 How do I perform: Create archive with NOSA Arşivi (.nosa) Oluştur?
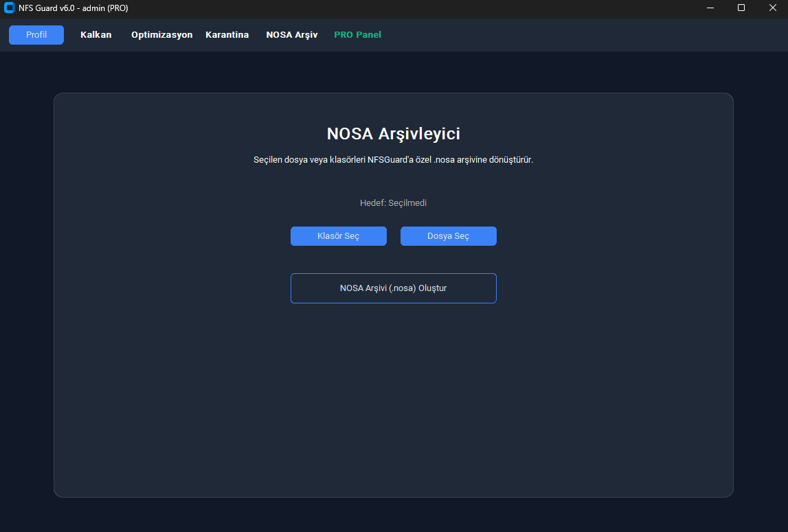[394, 288]
